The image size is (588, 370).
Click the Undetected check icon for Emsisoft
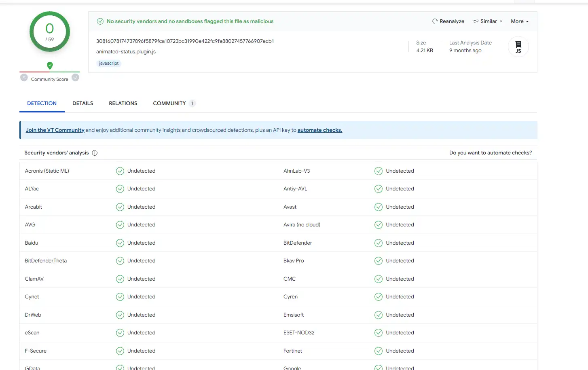click(x=379, y=315)
